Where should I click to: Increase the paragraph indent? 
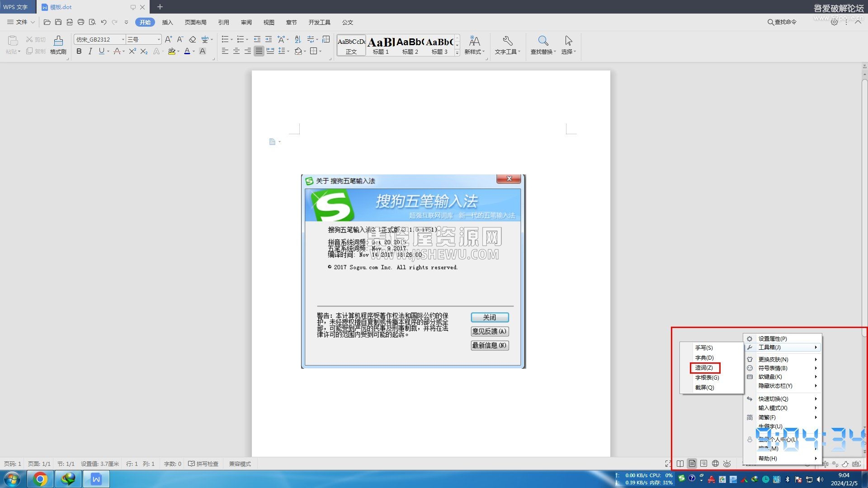[269, 39]
